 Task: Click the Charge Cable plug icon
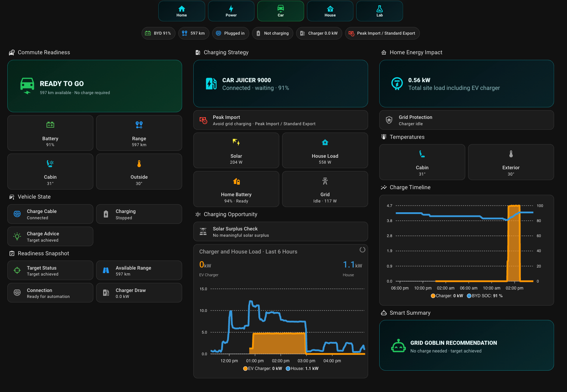(x=17, y=214)
